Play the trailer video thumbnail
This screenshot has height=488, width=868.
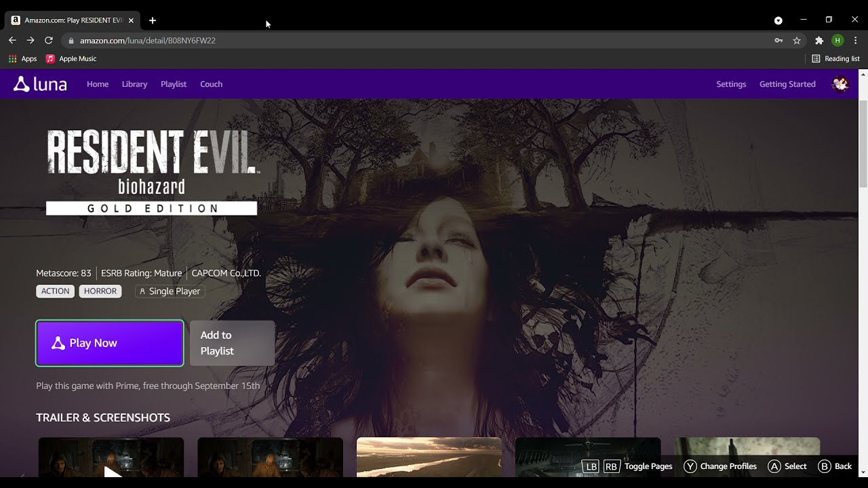pyautogui.click(x=111, y=457)
